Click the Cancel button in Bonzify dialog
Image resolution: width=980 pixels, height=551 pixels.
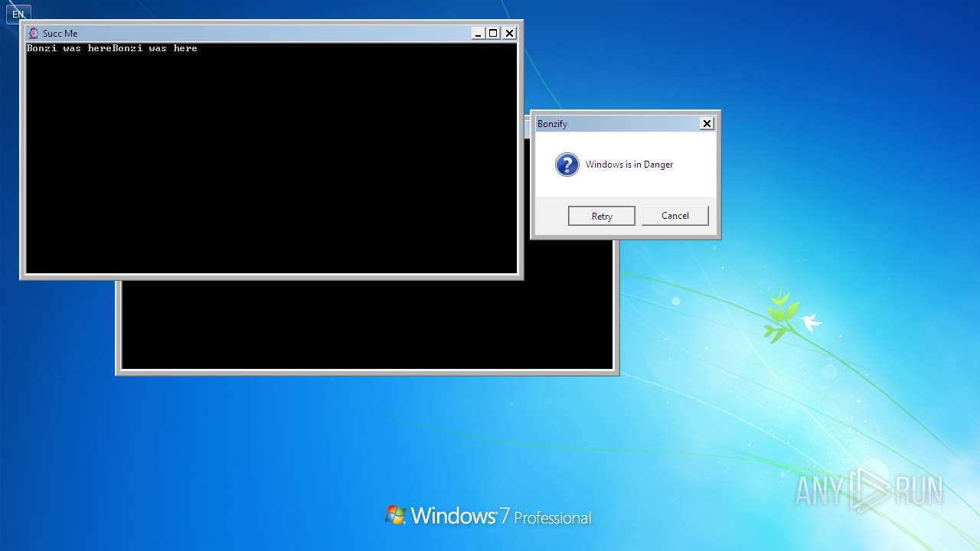[x=675, y=216]
